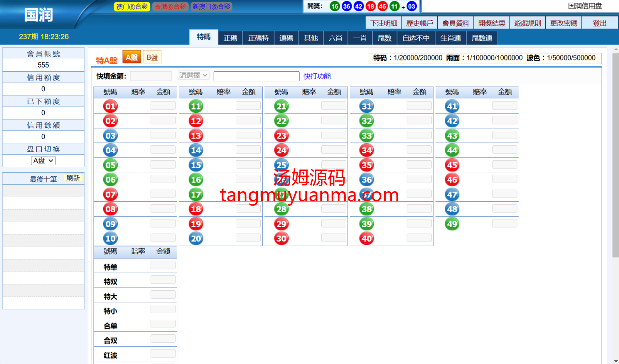
Task: Open the 盘口切换 A盘 dropdown
Action: point(44,161)
